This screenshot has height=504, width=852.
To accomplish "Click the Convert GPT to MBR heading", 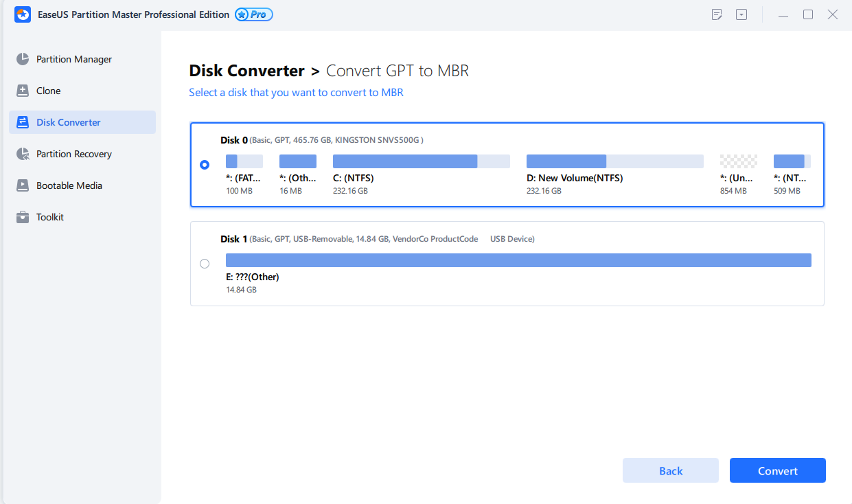I will click(x=398, y=70).
